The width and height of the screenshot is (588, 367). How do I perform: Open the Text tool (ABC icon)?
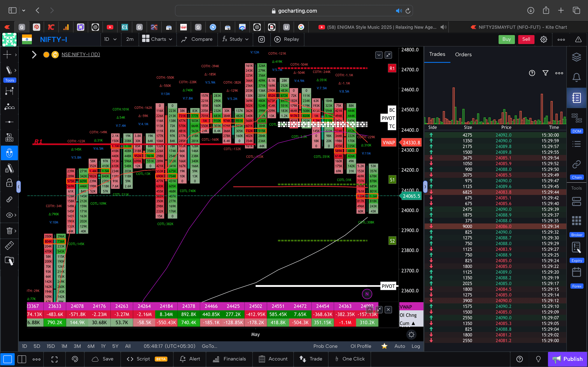tap(9, 137)
